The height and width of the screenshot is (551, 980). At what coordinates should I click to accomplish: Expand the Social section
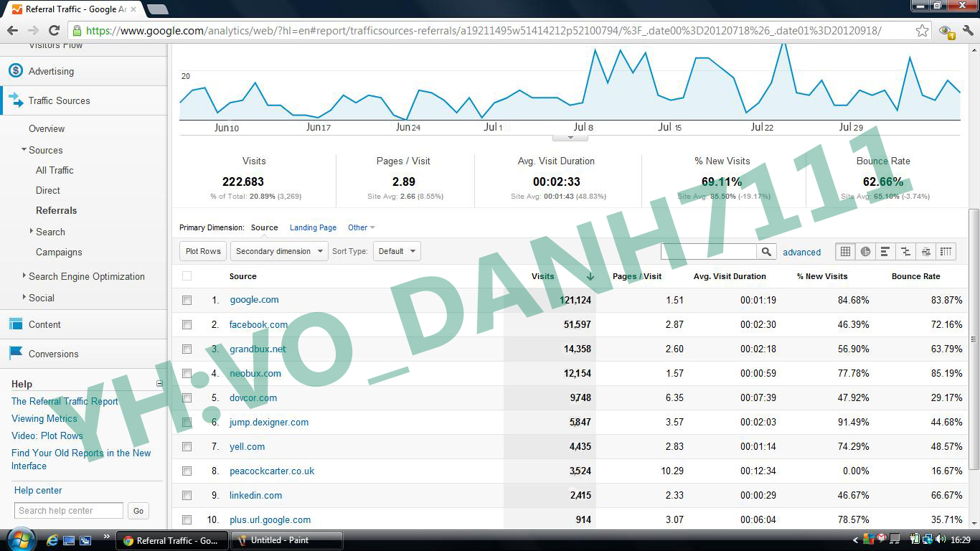[24, 297]
